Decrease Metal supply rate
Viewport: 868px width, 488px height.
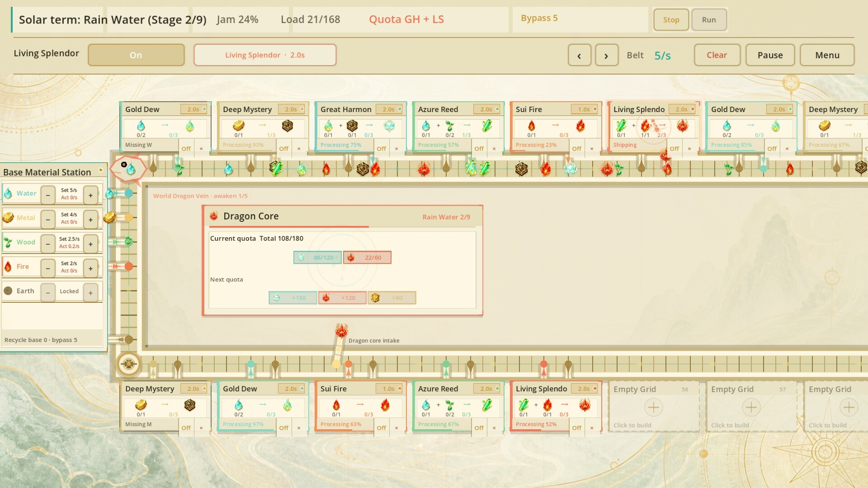click(x=48, y=220)
